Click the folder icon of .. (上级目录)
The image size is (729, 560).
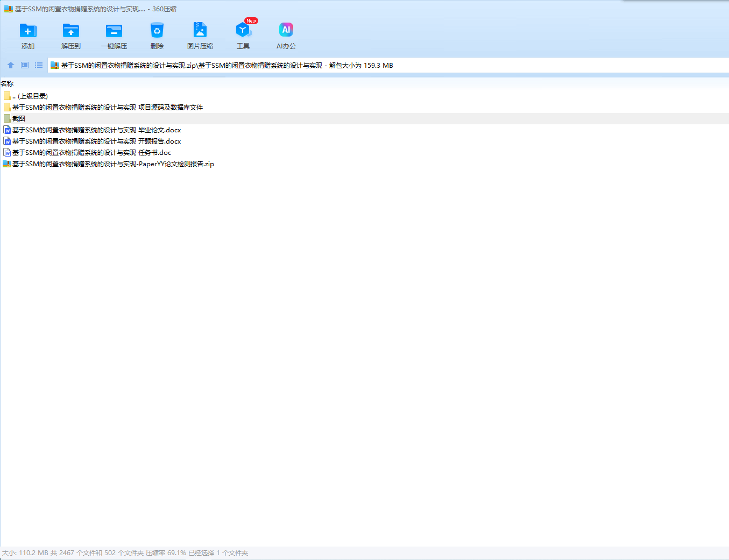pos(7,96)
